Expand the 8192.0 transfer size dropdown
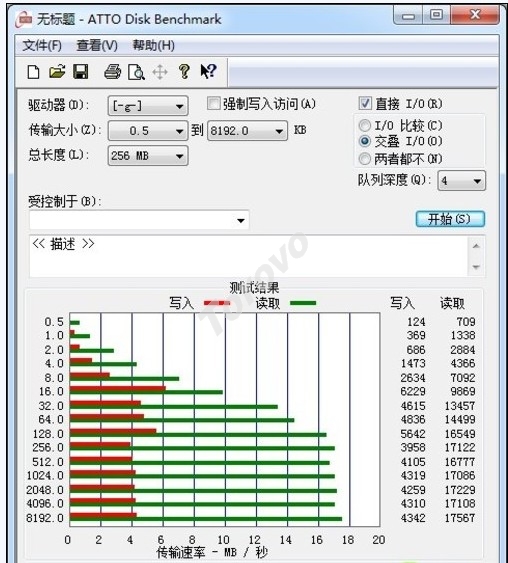 pos(247,131)
